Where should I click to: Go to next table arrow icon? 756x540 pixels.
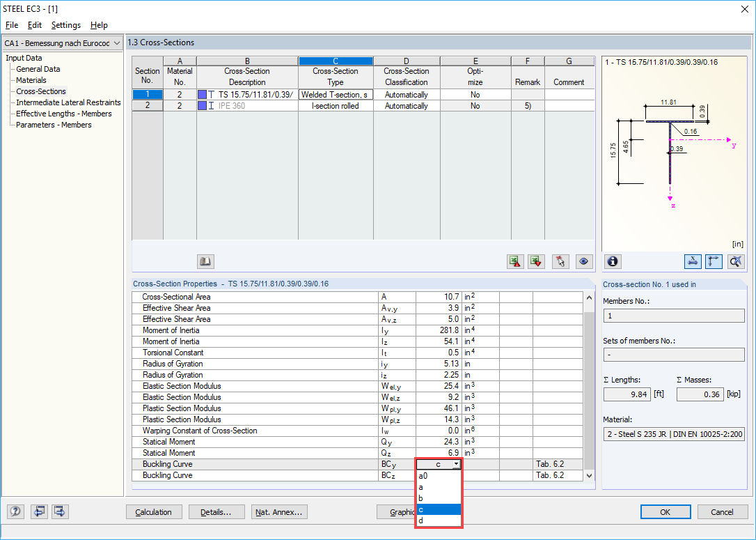point(61,511)
